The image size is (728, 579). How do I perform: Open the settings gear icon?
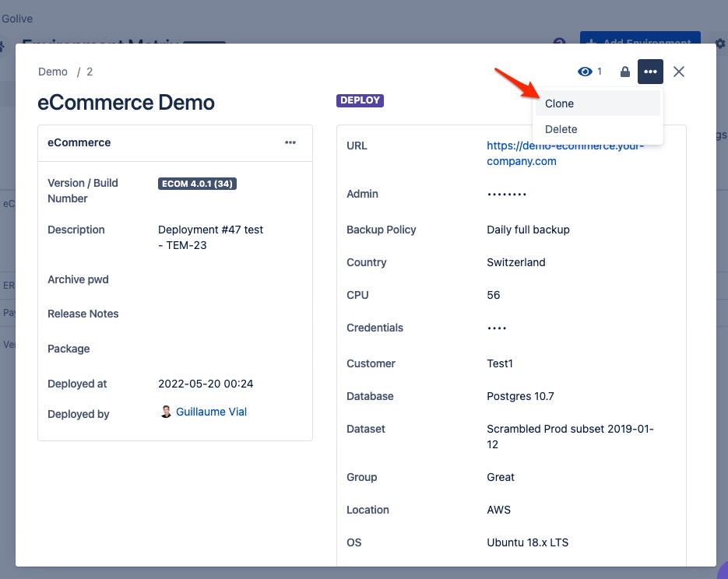[x=720, y=43]
